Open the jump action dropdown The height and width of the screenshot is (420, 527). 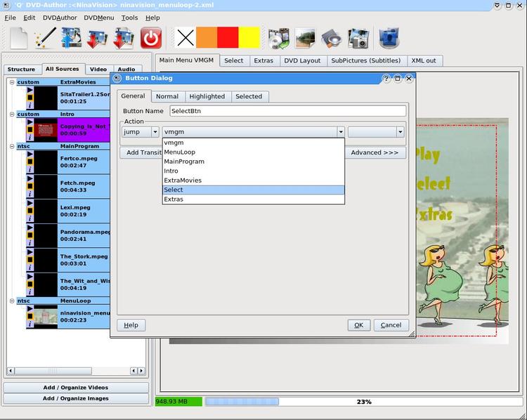click(155, 132)
